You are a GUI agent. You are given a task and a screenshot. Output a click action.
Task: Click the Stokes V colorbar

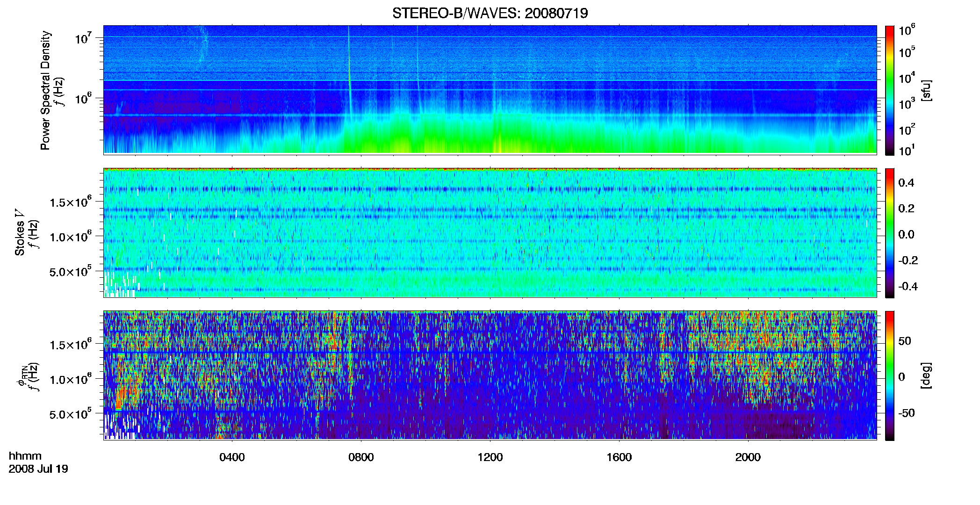click(x=890, y=233)
